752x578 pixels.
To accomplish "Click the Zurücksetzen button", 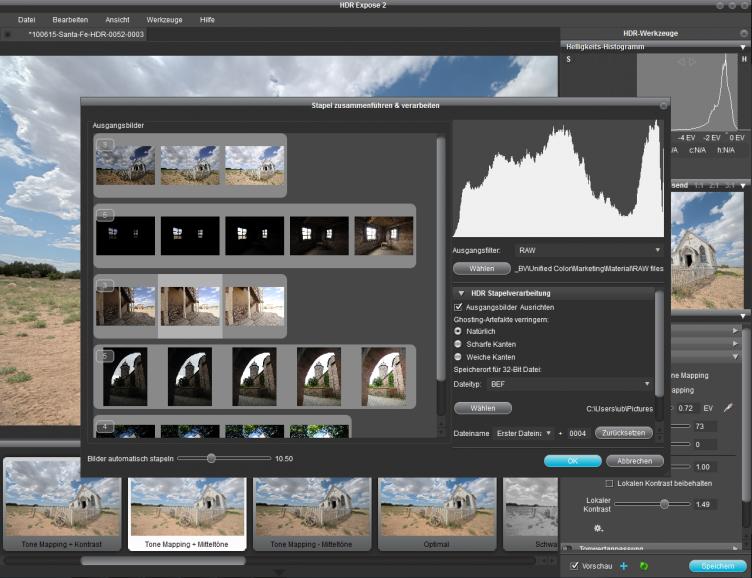I will click(x=623, y=433).
